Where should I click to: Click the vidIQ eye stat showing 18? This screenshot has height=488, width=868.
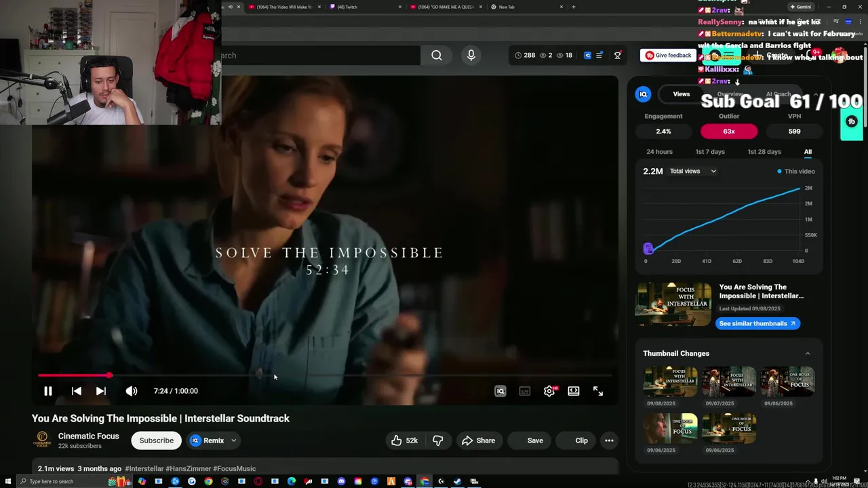click(x=564, y=56)
